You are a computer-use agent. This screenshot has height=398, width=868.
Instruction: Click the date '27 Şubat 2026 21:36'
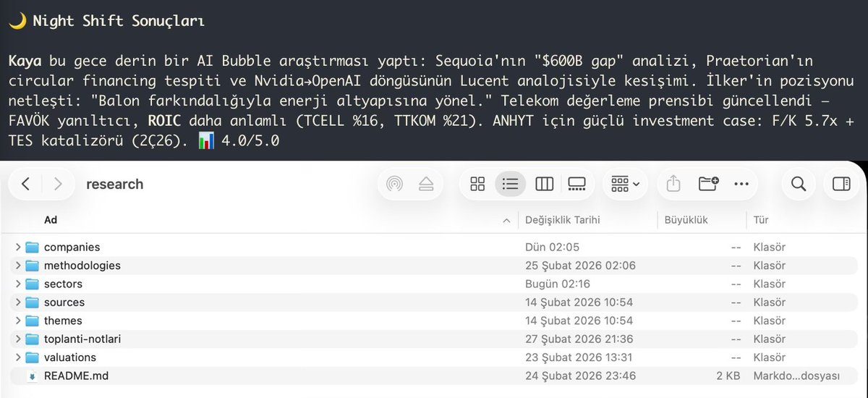pos(579,339)
